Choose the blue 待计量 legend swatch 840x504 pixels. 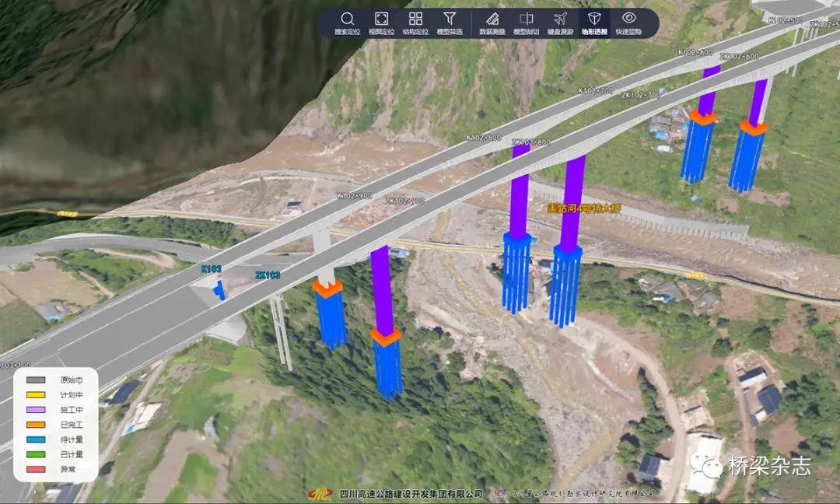click(35, 439)
